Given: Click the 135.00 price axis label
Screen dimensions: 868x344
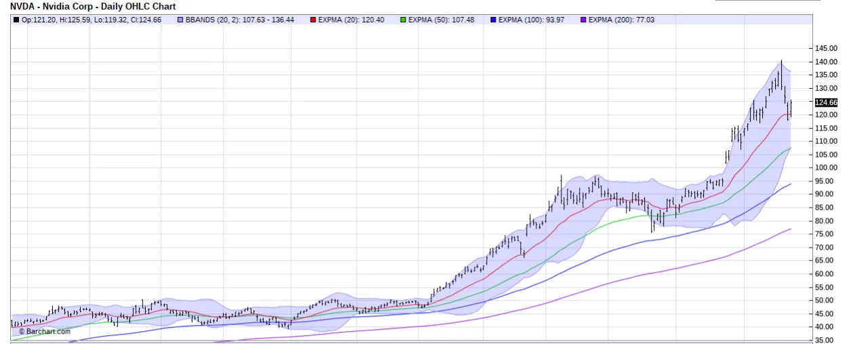Looking at the screenshot, I should click(x=826, y=75).
